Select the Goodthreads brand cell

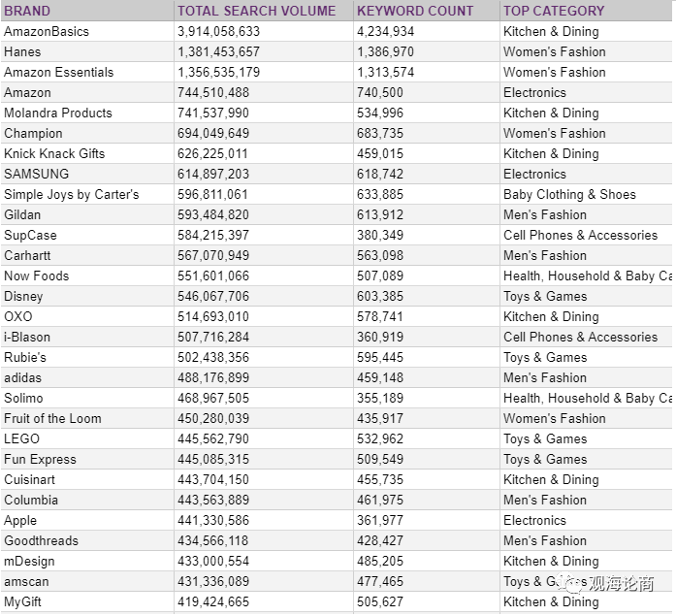[87, 540]
